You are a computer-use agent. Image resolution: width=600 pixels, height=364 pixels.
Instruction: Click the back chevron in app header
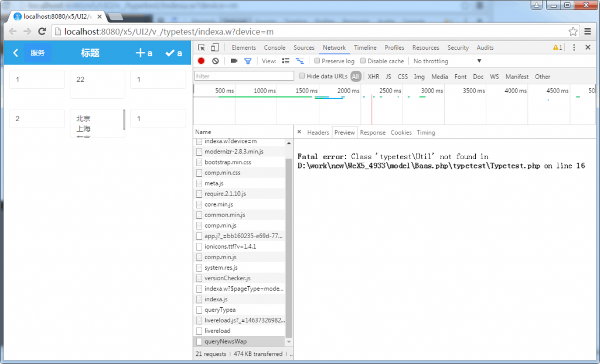coord(15,52)
